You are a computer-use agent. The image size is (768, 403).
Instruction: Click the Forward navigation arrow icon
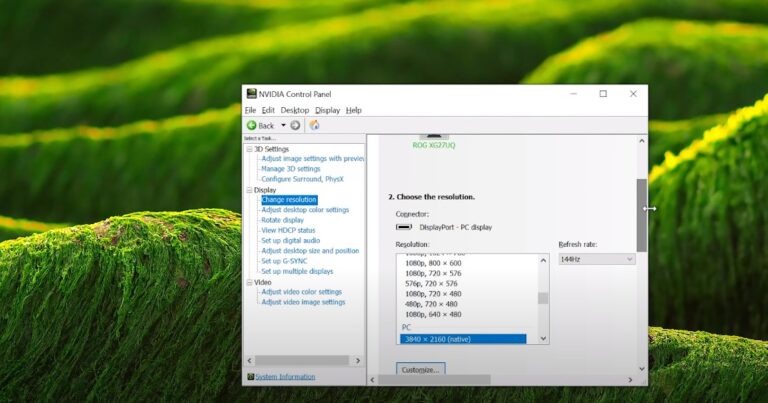(x=295, y=125)
